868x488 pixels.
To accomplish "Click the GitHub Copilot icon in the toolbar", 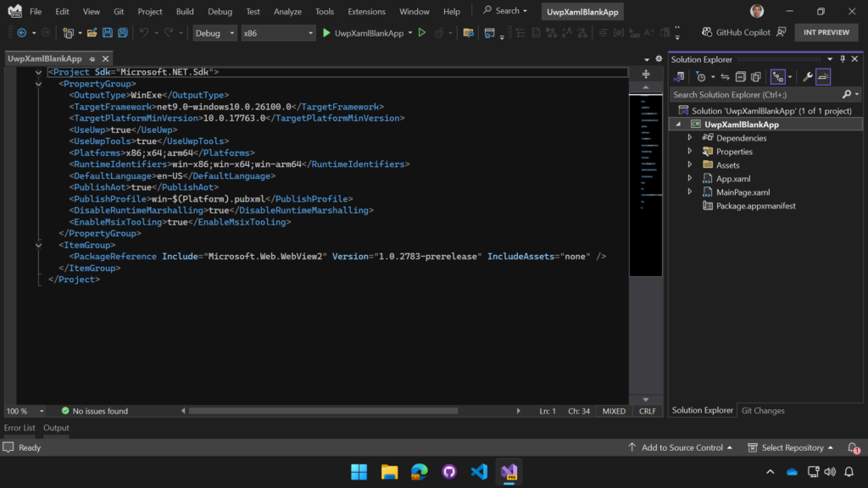I will point(706,31).
